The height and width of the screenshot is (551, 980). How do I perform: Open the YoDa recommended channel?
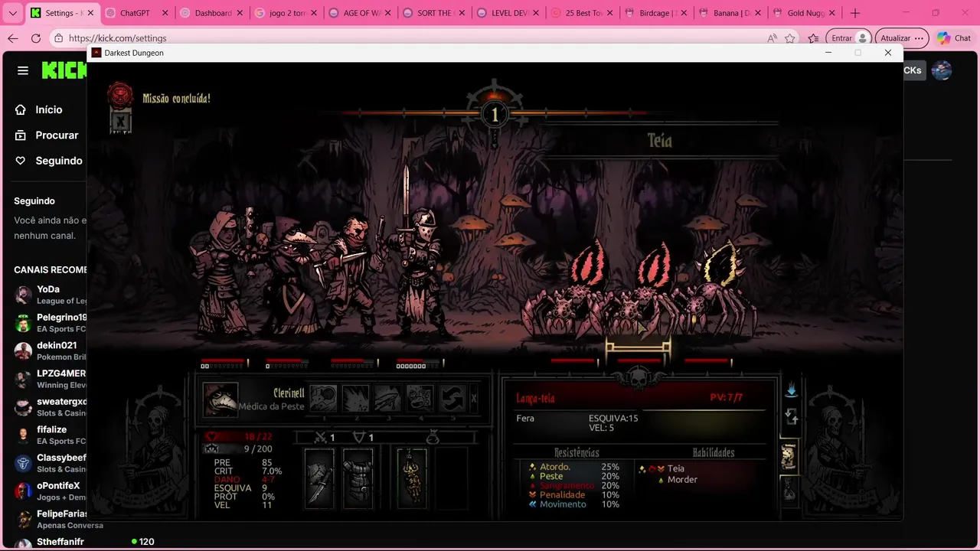click(x=50, y=295)
